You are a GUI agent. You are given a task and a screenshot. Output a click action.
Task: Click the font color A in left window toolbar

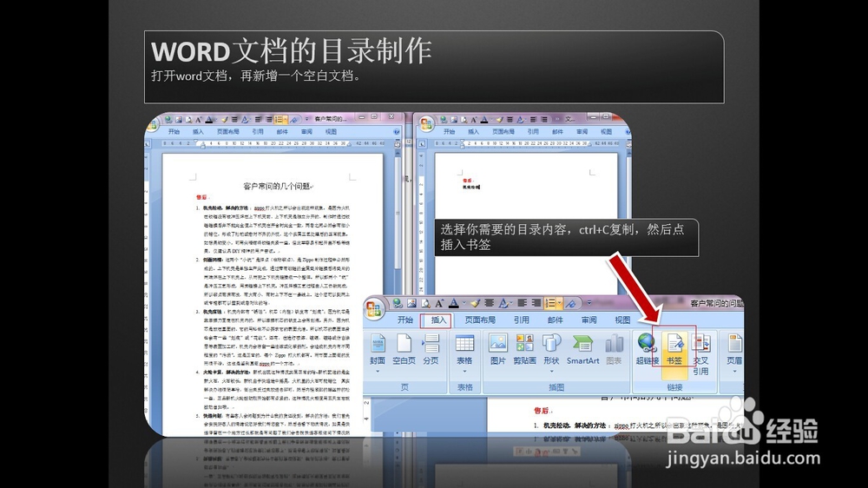coord(208,119)
